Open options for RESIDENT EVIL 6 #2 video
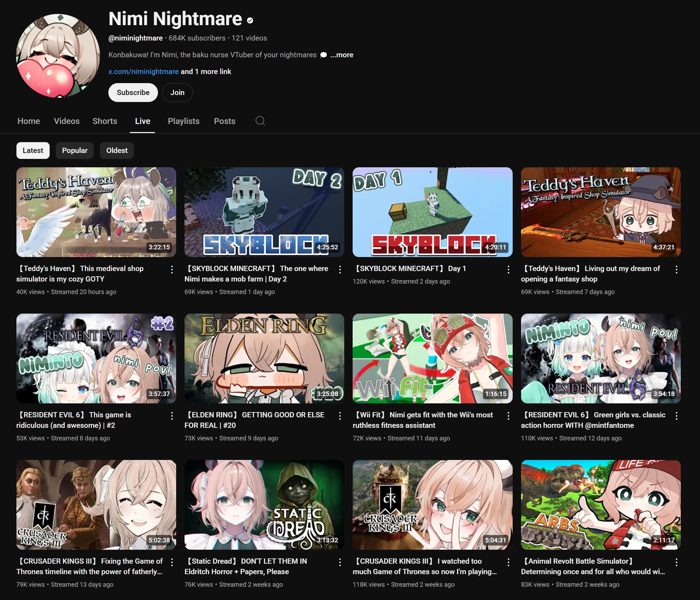700x600 pixels. (x=172, y=416)
